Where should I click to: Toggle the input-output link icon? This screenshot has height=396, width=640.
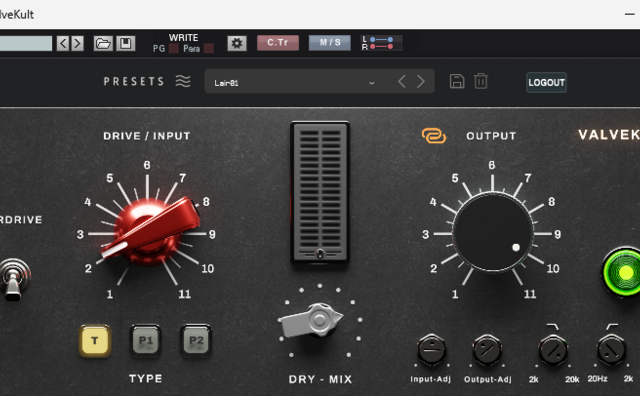click(x=433, y=136)
